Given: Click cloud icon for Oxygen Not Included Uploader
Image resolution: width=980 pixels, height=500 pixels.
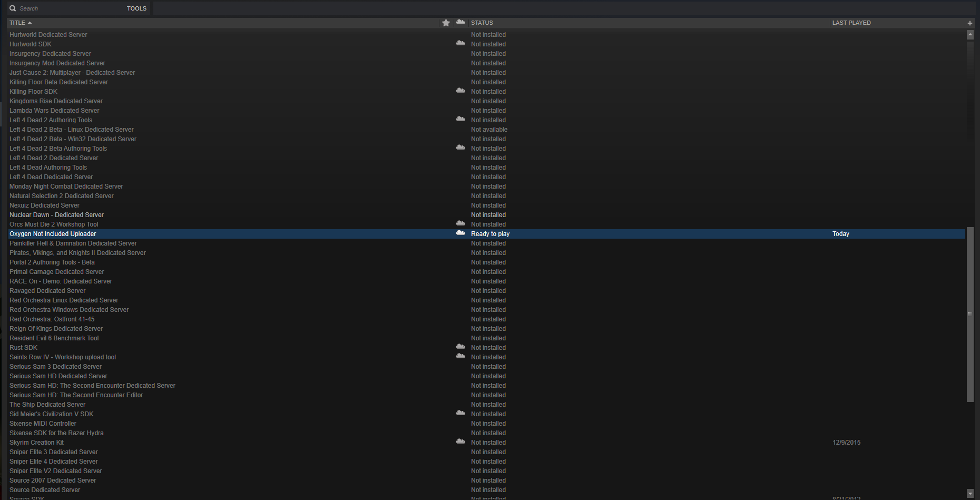Looking at the screenshot, I should coord(460,233).
